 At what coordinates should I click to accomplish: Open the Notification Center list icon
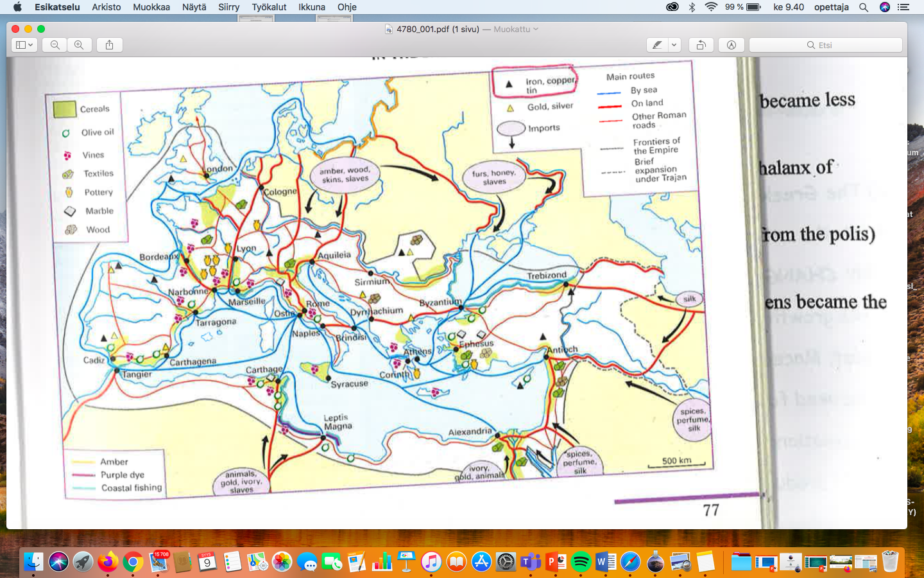903,7
